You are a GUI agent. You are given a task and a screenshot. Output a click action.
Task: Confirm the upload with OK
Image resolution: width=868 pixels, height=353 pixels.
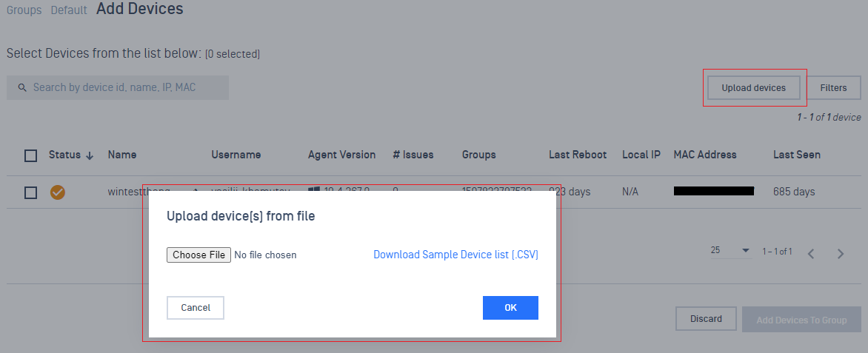tap(510, 308)
